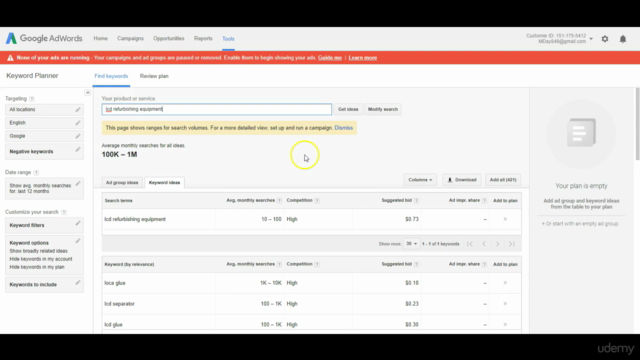Open the Targeting help icon
The image size is (640, 360).
point(32,99)
